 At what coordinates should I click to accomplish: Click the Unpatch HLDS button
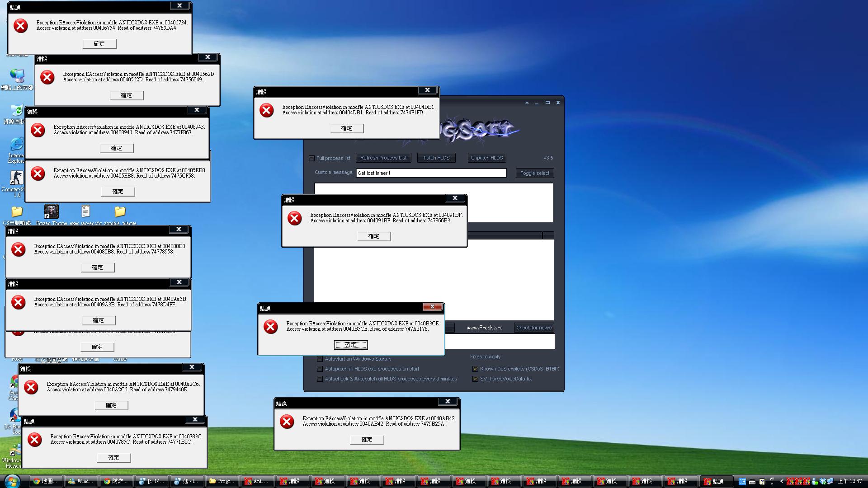pyautogui.click(x=487, y=158)
